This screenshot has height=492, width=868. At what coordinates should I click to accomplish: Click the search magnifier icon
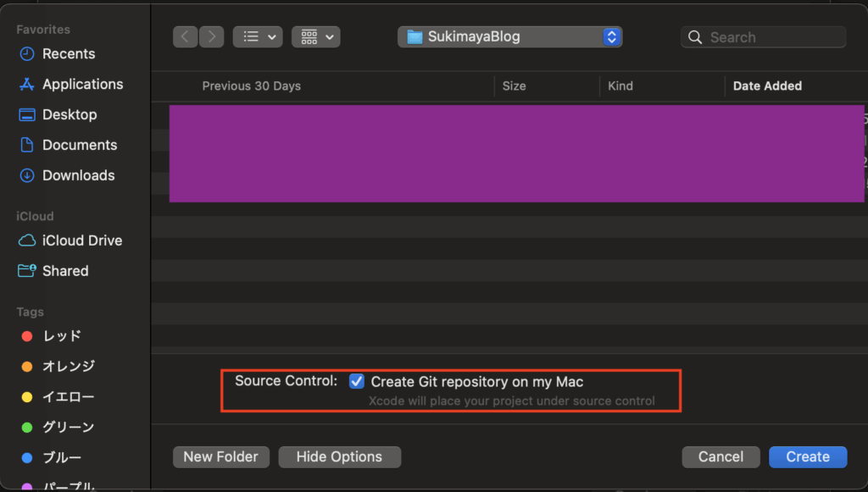(x=695, y=37)
